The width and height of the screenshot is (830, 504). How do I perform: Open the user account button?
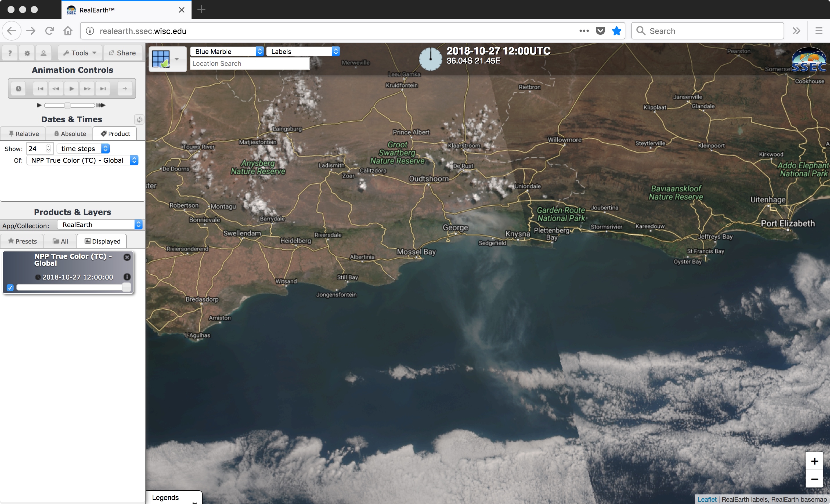point(44,53)
